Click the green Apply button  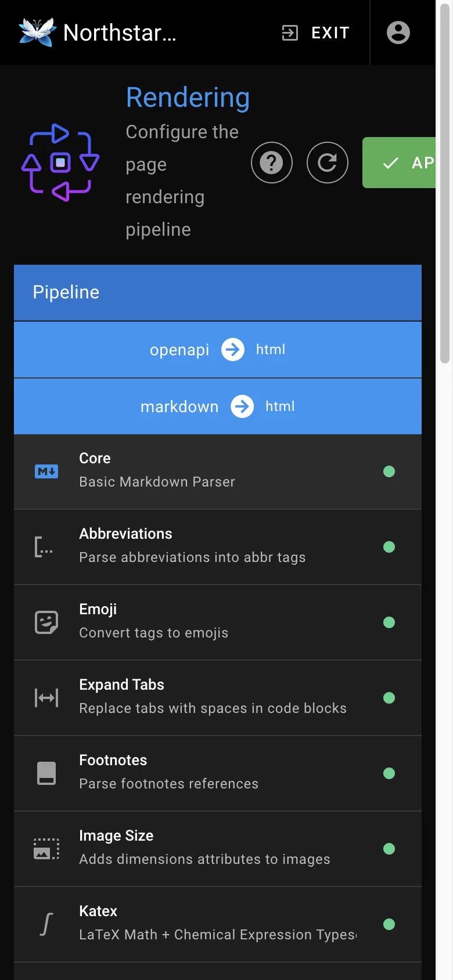point(399,163)
